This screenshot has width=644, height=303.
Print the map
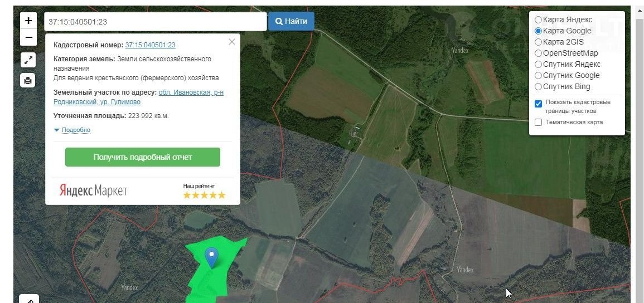(28, 80)
